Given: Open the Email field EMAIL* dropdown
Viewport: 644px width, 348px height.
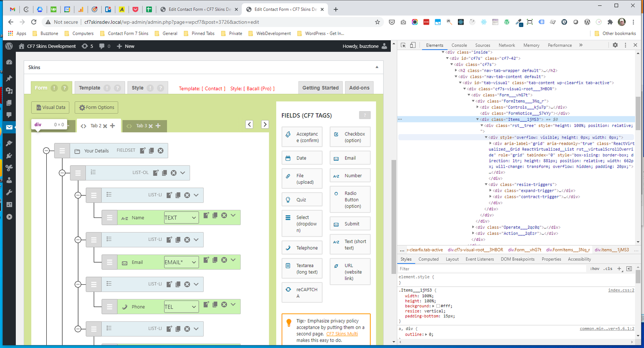Looking at the screenshot, I should (181, 262).
